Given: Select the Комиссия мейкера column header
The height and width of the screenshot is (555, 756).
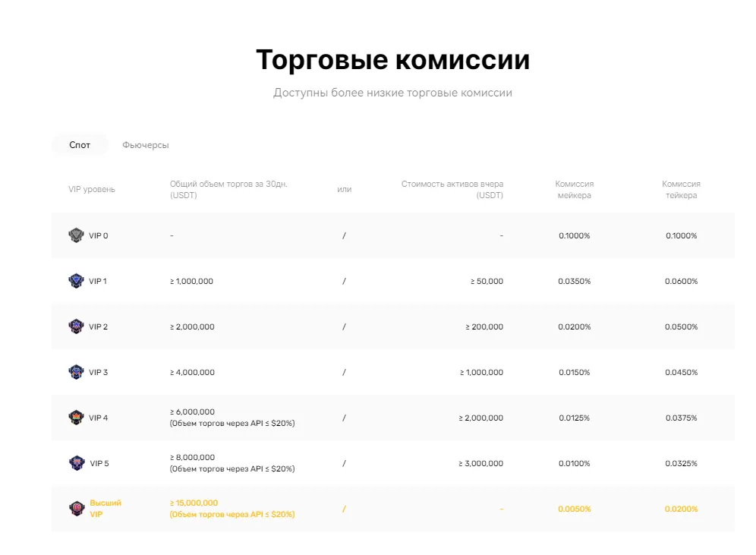Looking at the screenshot, I should click(575, 190).
